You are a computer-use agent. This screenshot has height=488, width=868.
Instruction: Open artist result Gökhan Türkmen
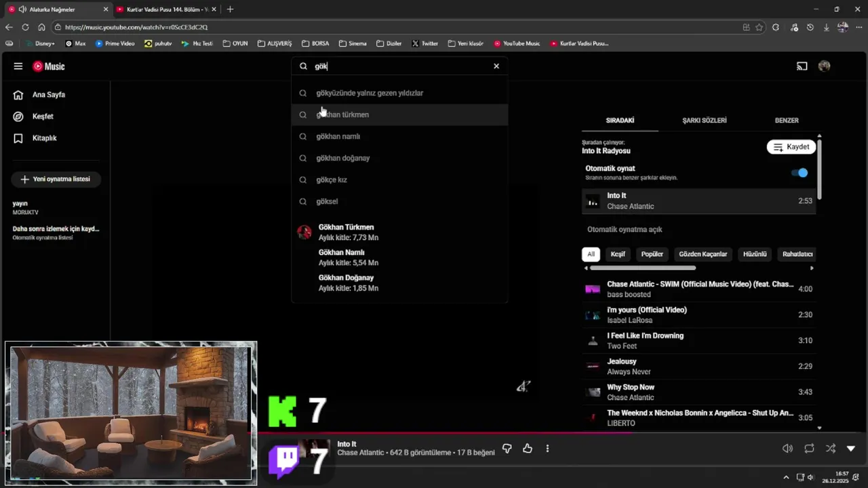pyautogui.click(x=400, y=232)
